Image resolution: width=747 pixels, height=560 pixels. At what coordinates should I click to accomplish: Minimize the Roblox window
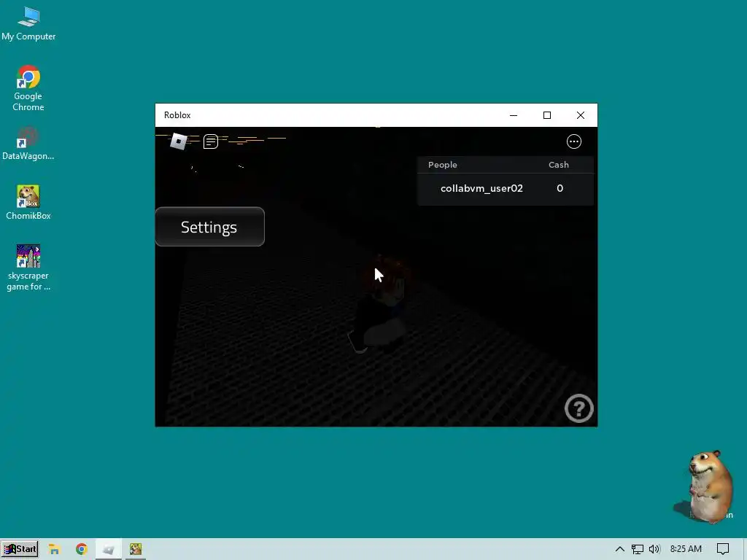(514, 115)
